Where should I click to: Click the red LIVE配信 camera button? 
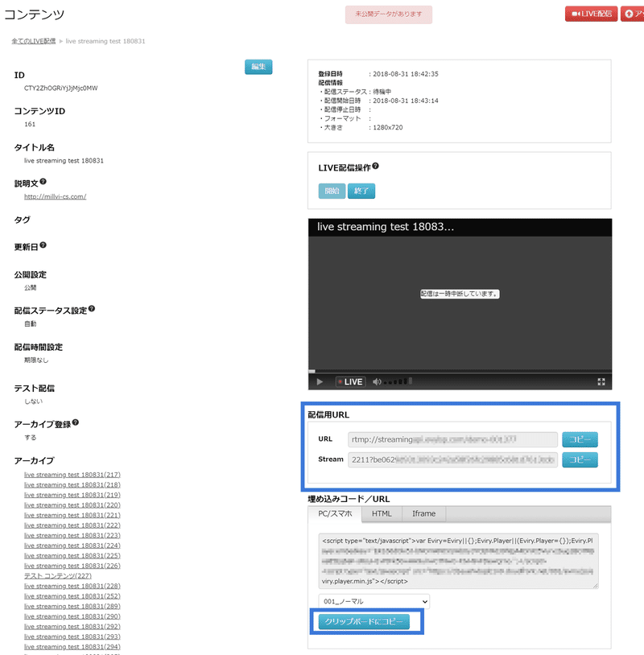tap(591, 14)
